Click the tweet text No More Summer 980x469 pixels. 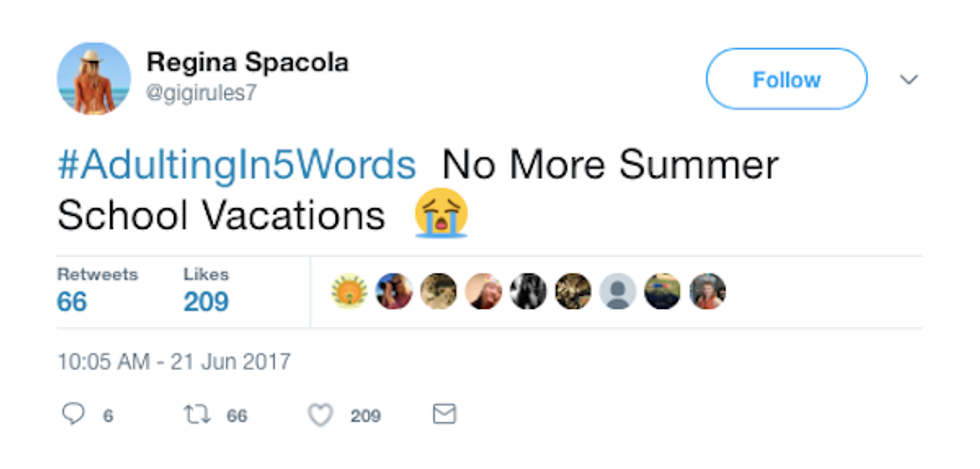coord(610,165)
